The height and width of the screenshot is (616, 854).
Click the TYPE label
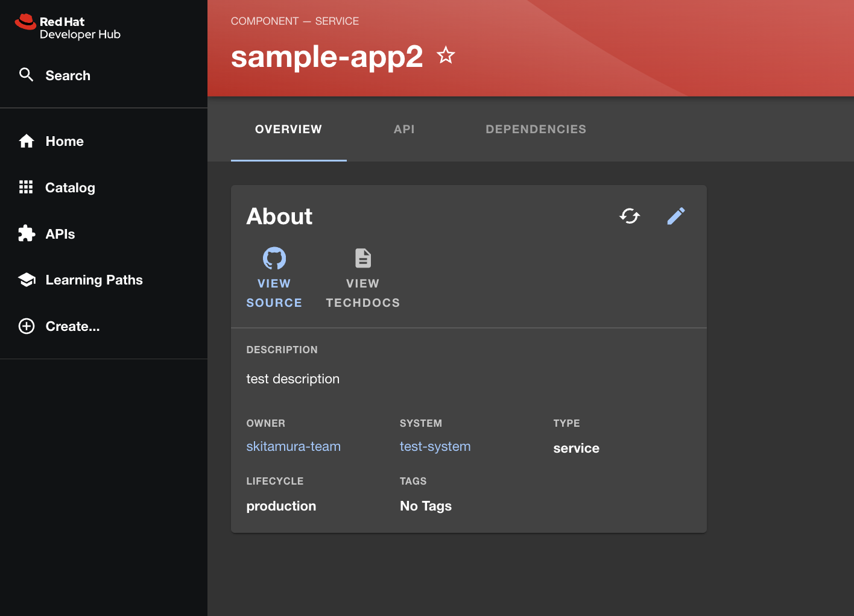click(567, 423)
